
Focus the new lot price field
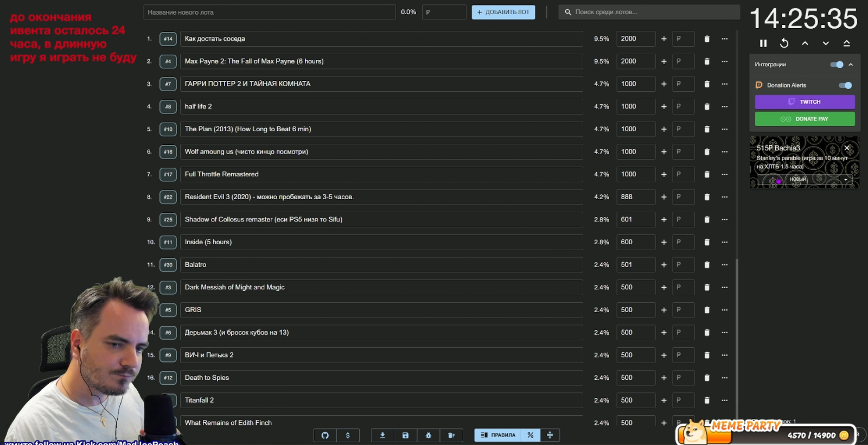[x=444, y=12]
